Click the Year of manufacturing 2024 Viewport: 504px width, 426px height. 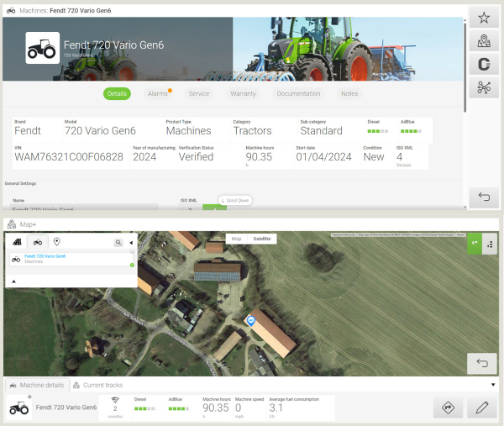click(144, 157)
